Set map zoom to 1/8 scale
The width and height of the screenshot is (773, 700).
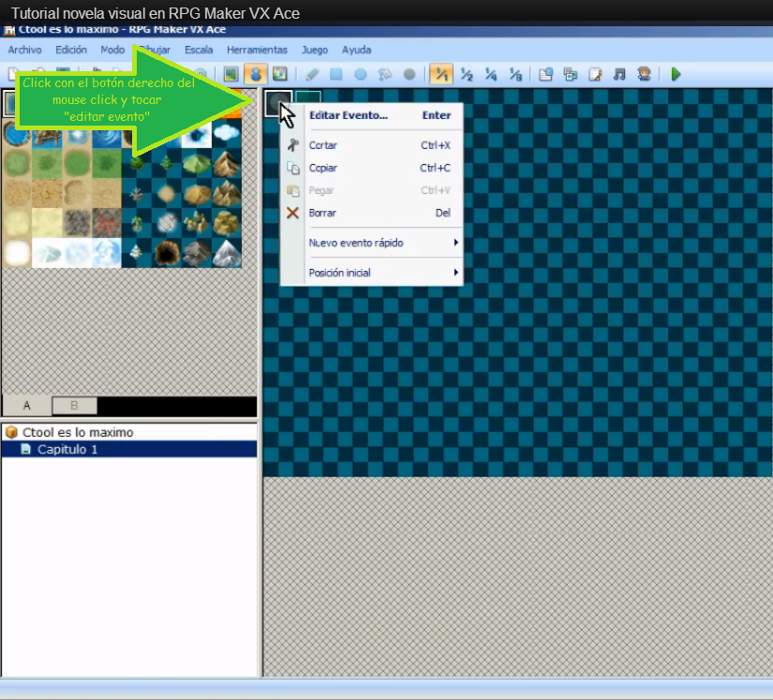[x=515, y=74]
